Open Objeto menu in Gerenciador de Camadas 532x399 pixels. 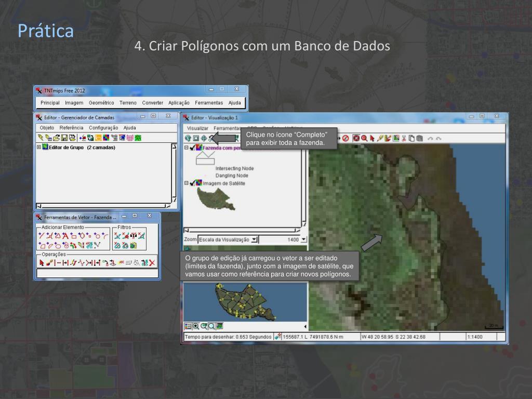47,128
